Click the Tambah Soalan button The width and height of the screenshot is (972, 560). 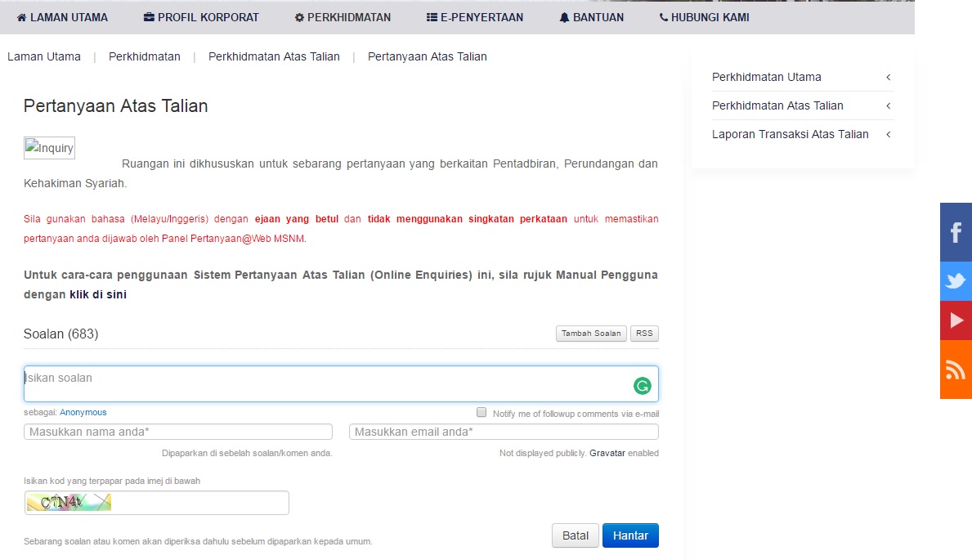[x=591, y=334]
